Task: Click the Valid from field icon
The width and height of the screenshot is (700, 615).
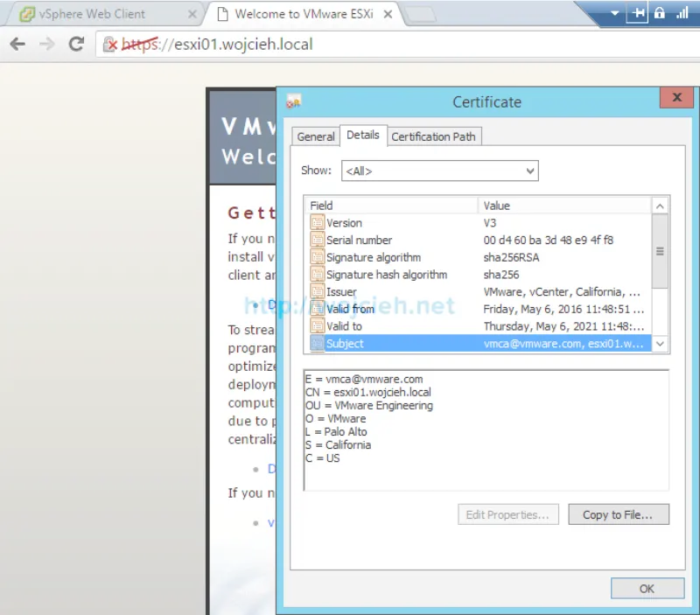Action: click(x=319, y=309)
